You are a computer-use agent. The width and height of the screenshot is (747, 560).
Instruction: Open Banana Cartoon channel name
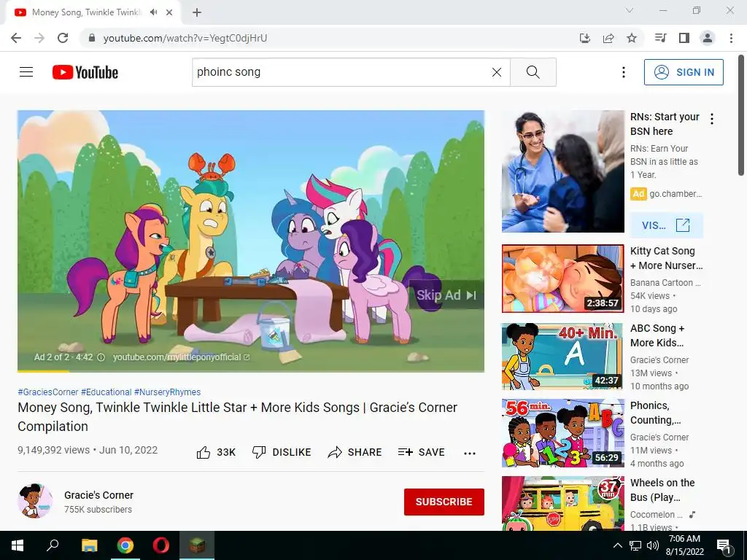[665, 283]
